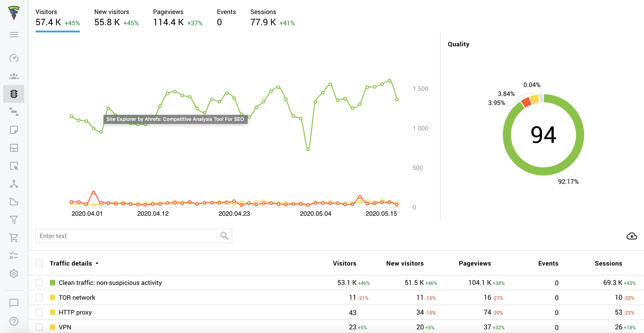The image size is (644, 333).
Task: Click the help question mark icon
Action: (x=14, y=321)
